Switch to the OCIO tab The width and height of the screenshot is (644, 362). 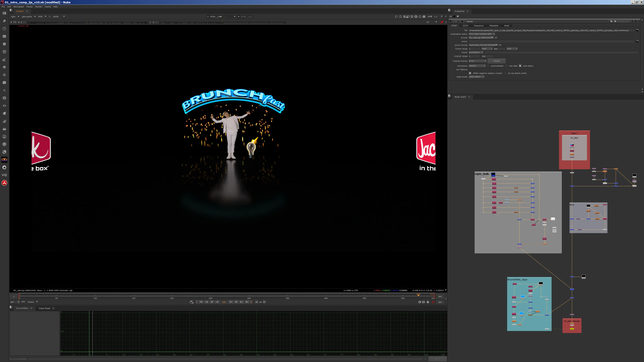click(x=465, y=25)
